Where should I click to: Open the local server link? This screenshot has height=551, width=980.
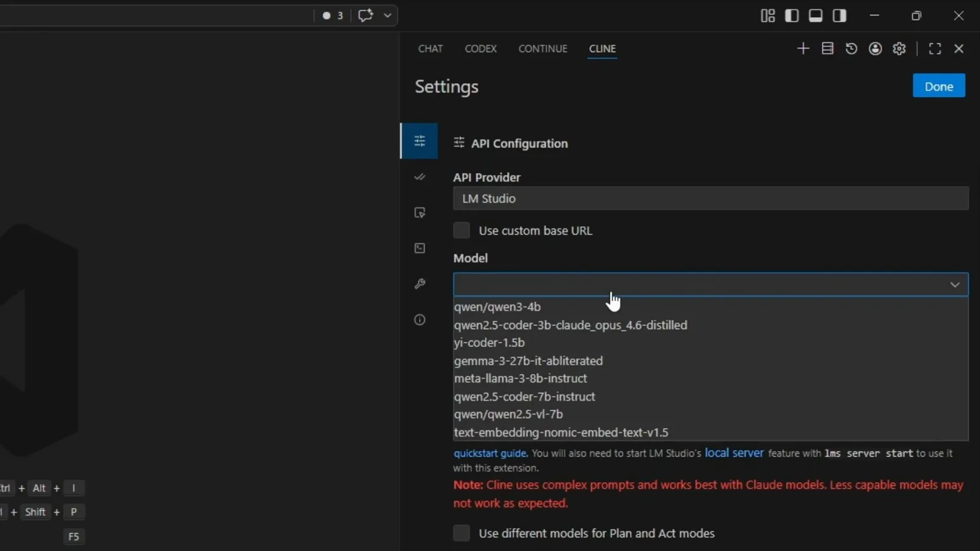[x=734, y=453]
